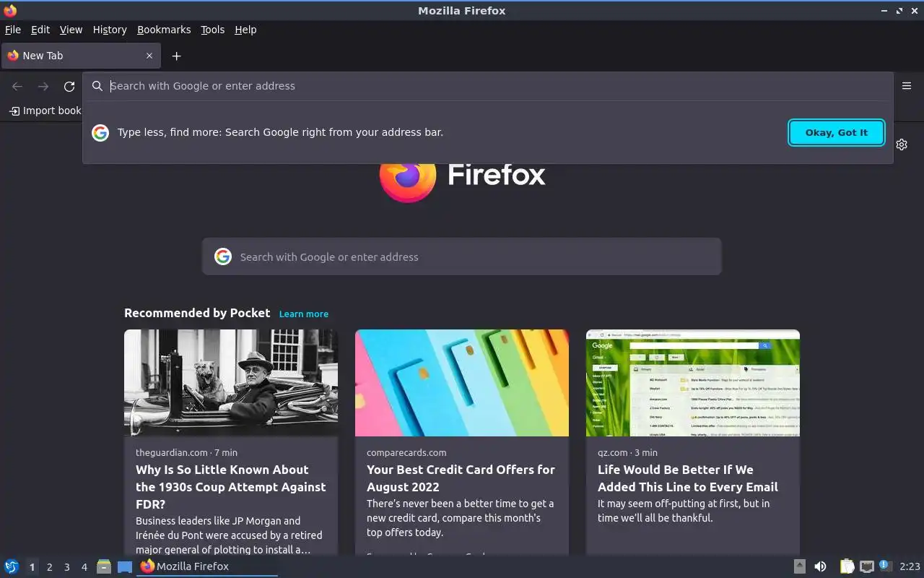Click the Google logo in search tip
Screen dimensions: 924x578
click(100, 132)
